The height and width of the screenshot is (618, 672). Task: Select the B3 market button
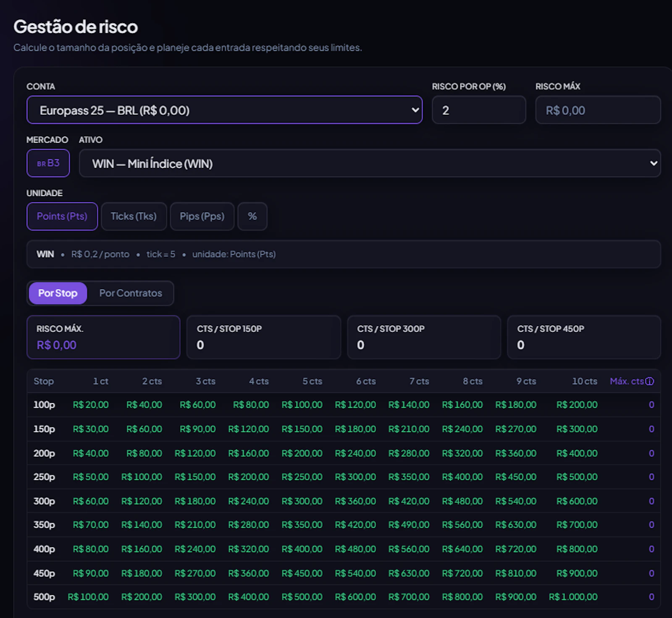pyautogui.click(x=48, y=163)
